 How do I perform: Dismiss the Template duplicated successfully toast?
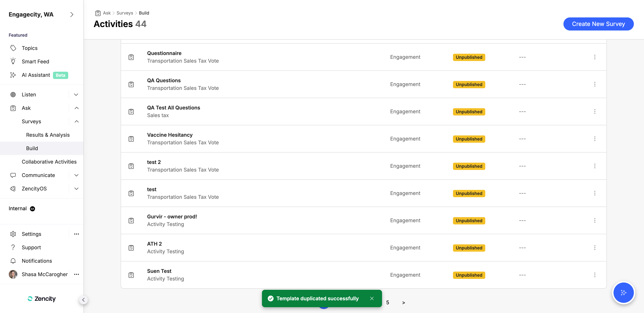tap(372, 298)
